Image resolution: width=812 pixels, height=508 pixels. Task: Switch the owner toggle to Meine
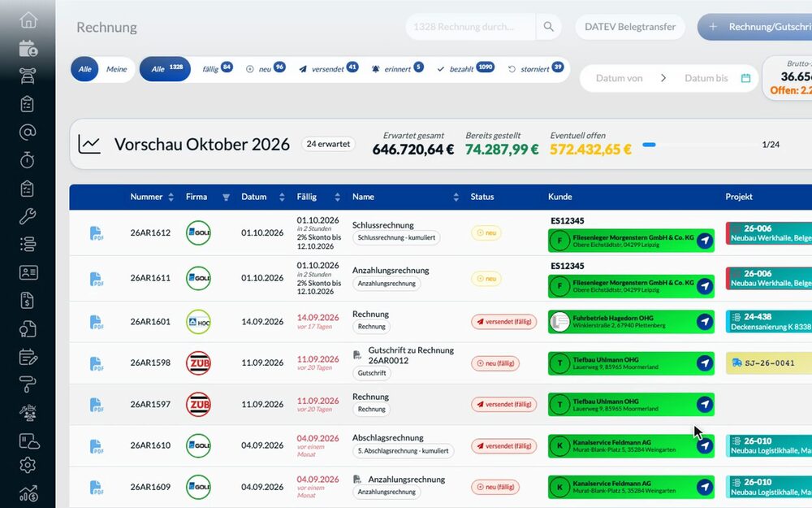coord(116,69)
